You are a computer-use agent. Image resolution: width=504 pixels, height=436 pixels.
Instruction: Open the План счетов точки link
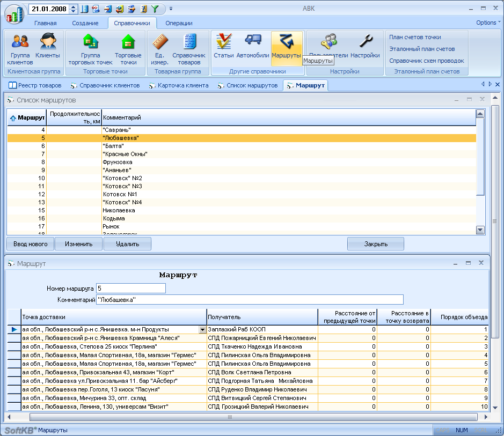tap(415, 37)
